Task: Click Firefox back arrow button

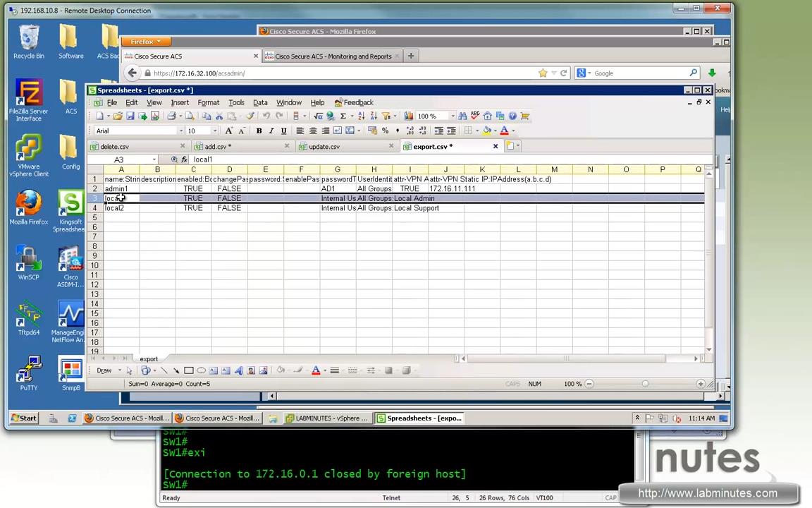Action: [133, 73]
